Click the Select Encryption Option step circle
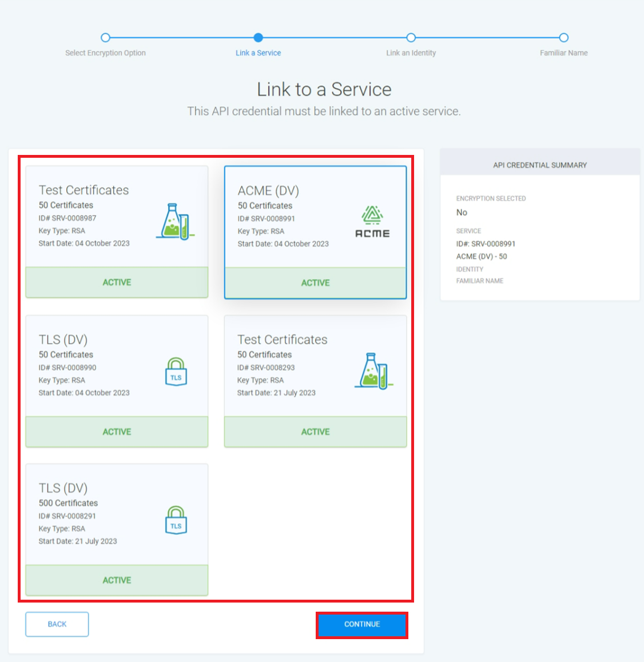This screenshot has width=644, height=662. 105,38
